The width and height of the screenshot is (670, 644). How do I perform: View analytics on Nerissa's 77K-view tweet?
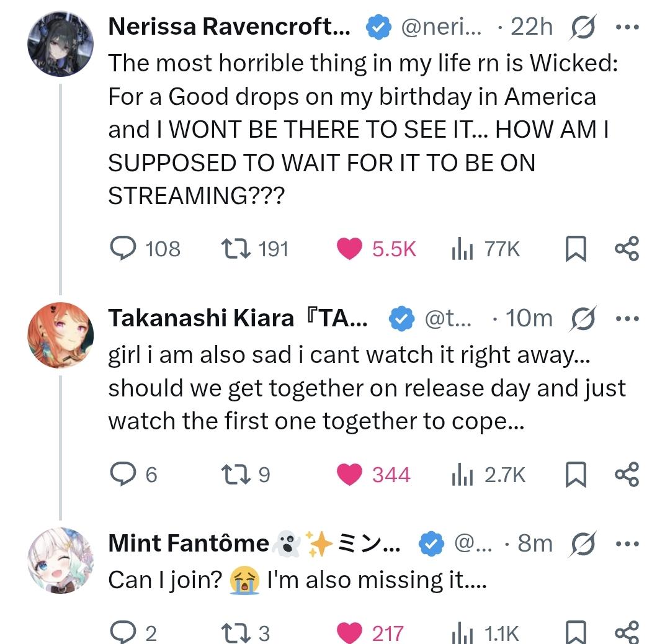(462, 249)
